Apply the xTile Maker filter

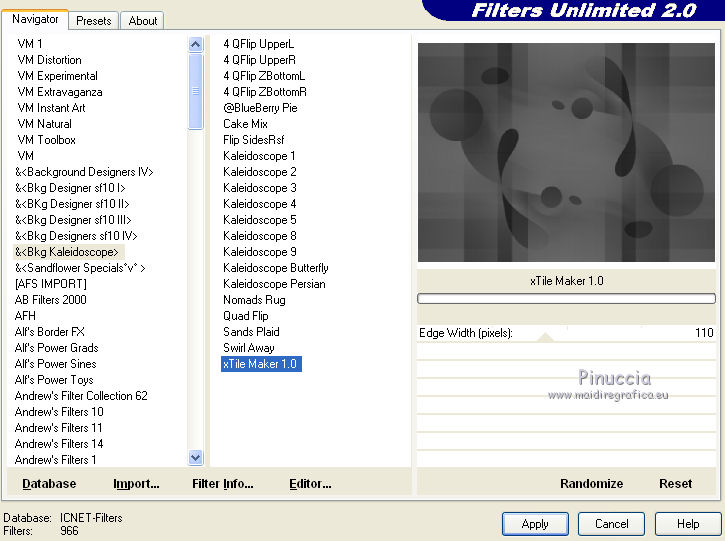535,524
